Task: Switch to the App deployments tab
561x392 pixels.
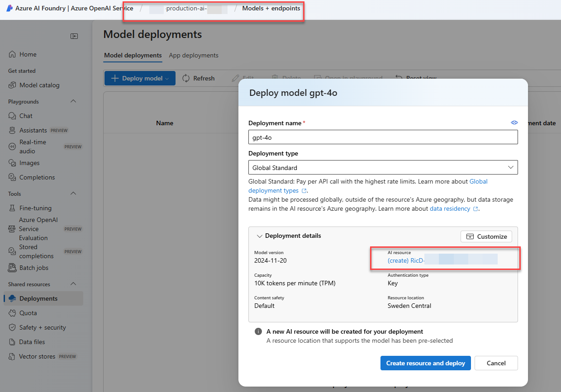Action: [x=193, y=56]
